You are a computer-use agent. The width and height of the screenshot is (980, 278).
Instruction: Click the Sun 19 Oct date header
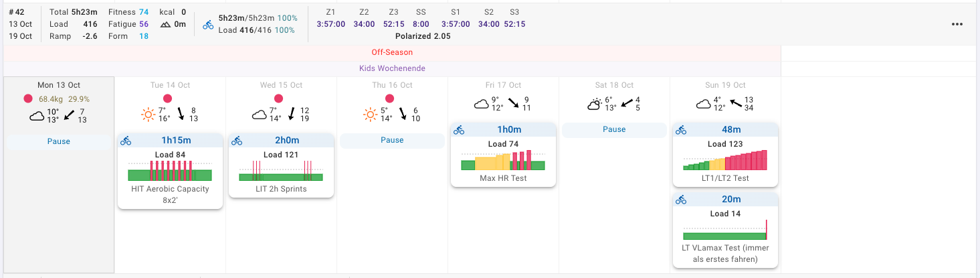tap(725, 85)
